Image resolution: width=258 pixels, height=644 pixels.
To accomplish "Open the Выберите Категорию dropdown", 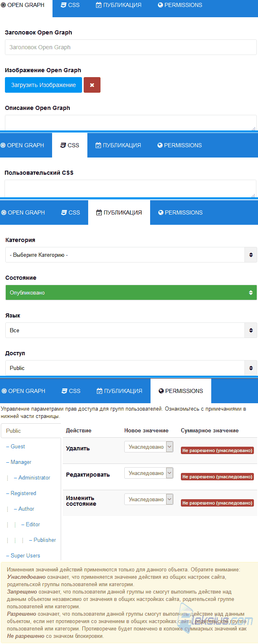I will [x=131, y=255].
